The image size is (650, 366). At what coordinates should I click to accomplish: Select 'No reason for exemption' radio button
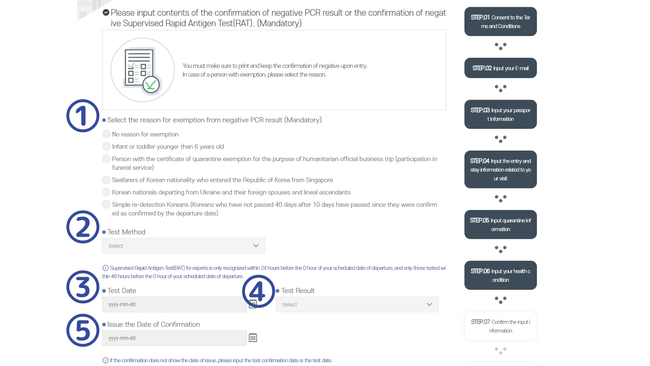click(x=107, y=134)
